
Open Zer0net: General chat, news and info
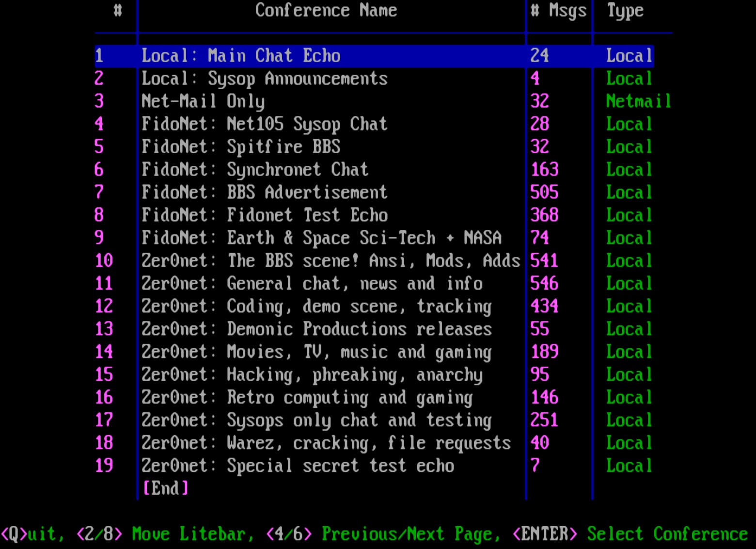click(x=312, y=284)
